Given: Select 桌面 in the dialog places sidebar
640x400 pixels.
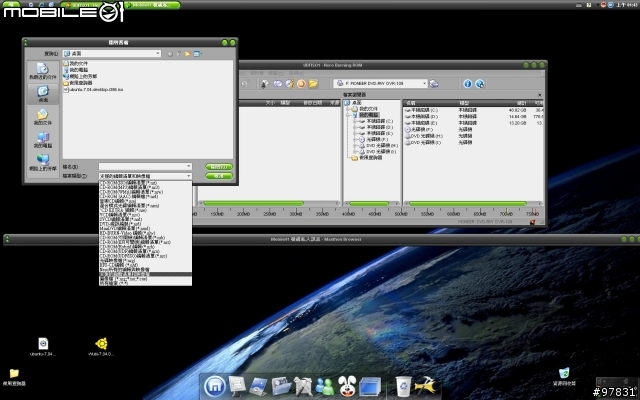Looking at the screenshot, I should click(43, 94).
